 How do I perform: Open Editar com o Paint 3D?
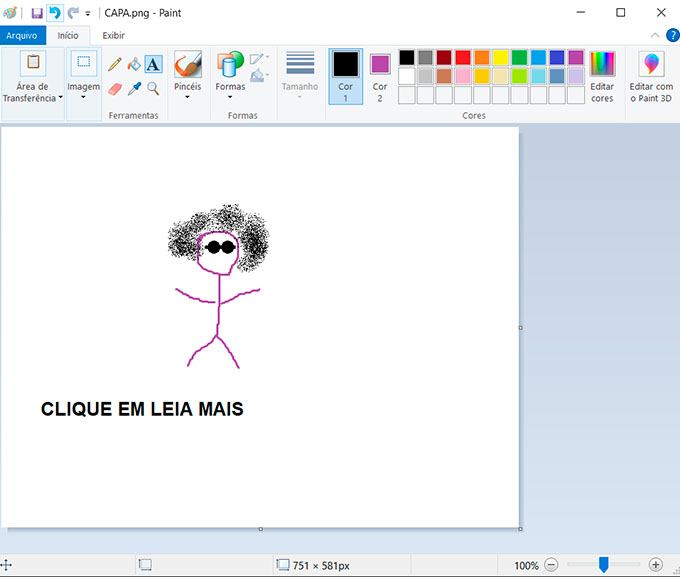pos(651,77)
